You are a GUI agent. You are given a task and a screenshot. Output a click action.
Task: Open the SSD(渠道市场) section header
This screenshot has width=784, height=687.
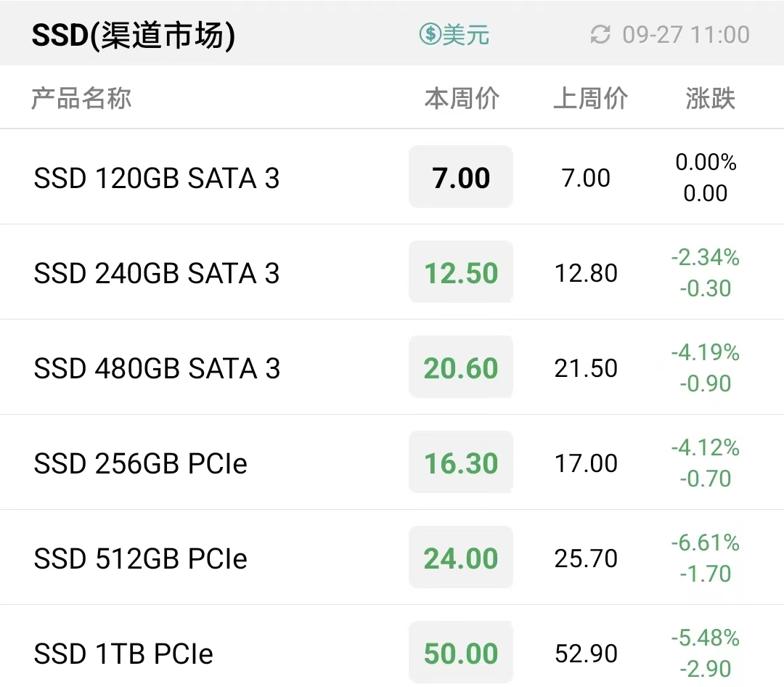pyautogui.click(x=134, y=35)
